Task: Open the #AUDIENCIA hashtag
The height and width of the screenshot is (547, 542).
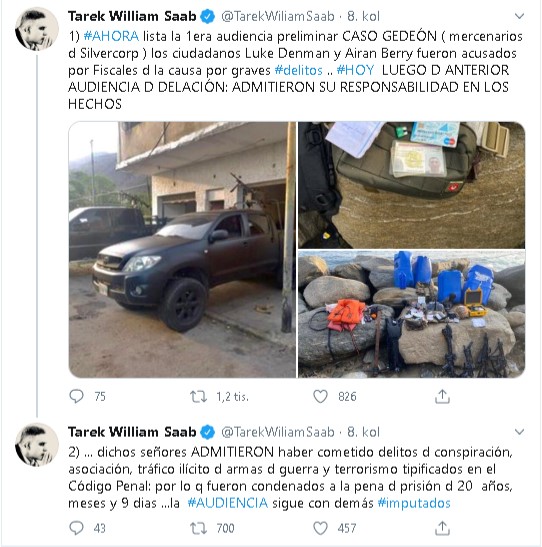Action: click(x=227, y=503)
